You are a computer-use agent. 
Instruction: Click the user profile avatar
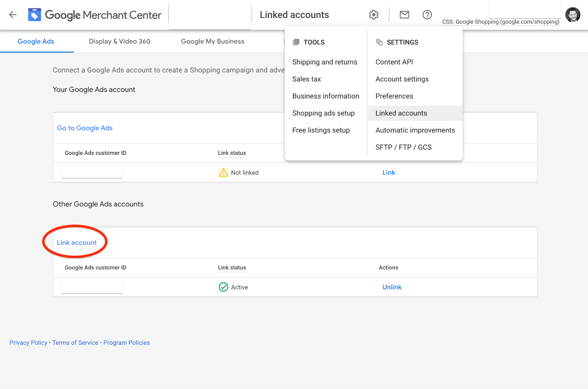coord(573,15)
